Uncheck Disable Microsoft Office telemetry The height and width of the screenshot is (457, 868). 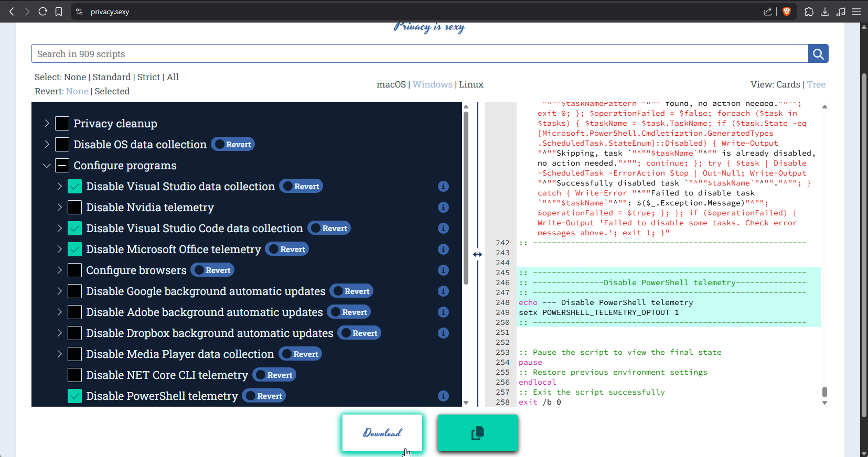(x=74, y=249)
